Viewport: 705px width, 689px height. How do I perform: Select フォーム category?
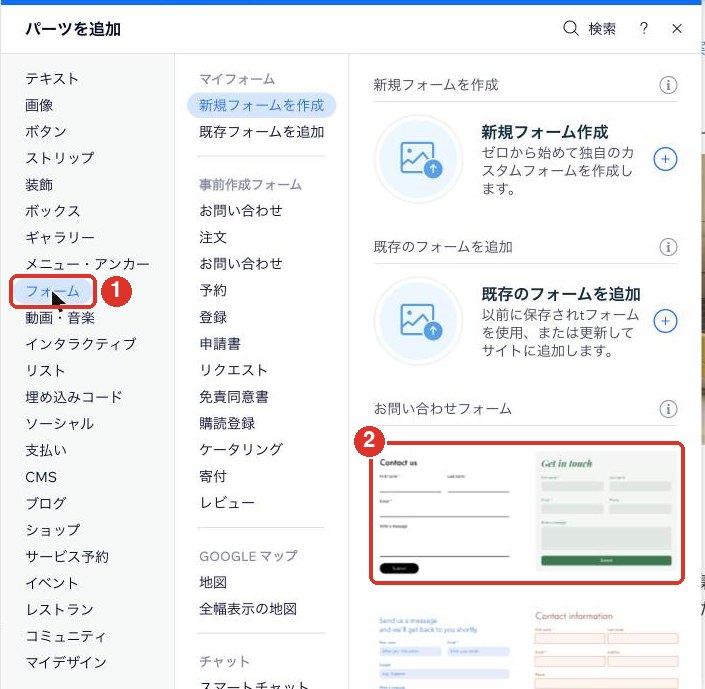tap(53, 291)
